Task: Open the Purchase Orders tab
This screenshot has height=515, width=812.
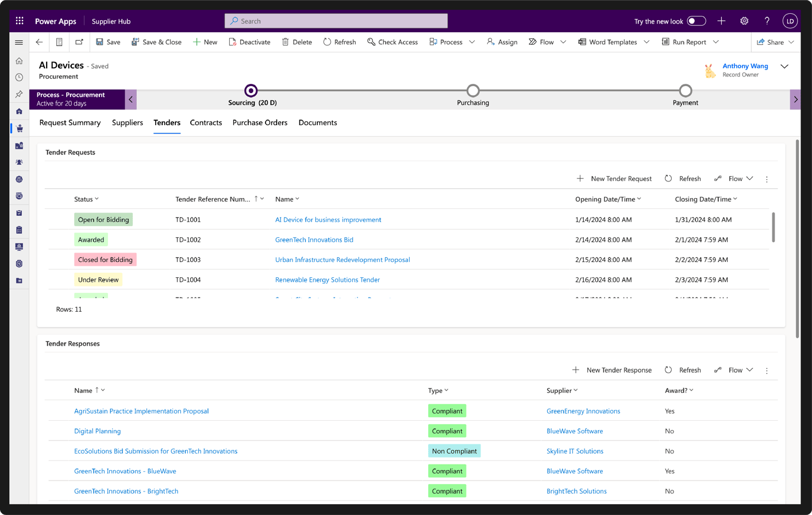Action: (260, 122)
